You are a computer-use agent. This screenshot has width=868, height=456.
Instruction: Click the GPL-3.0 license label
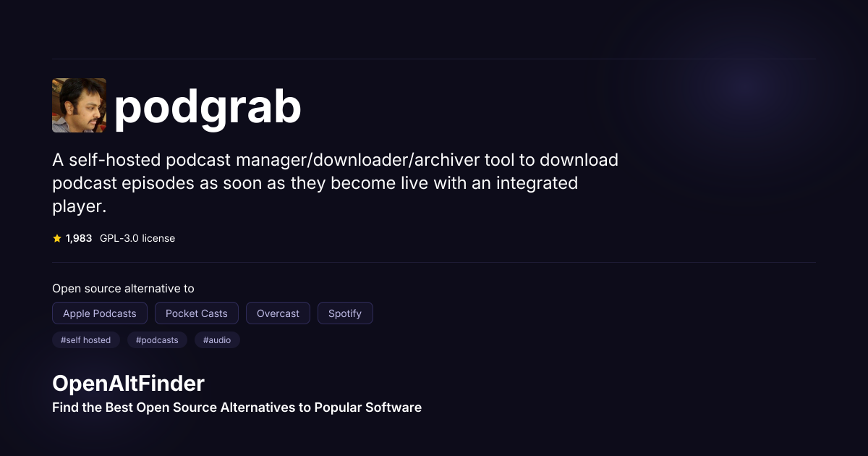pos(137,238)
